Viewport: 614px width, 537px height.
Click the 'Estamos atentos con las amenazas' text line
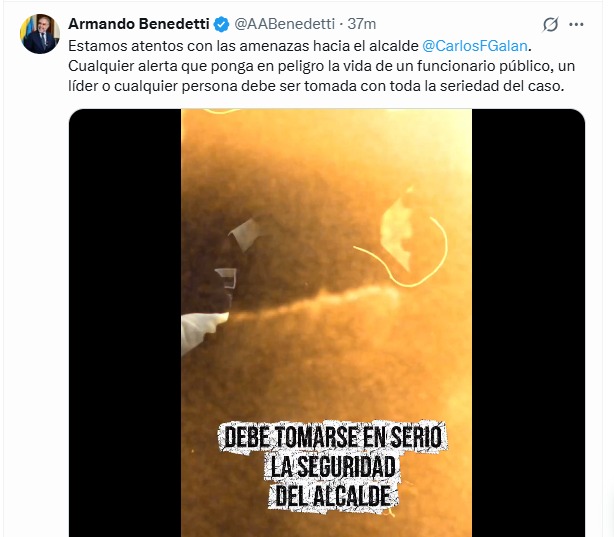pos(300,46)
